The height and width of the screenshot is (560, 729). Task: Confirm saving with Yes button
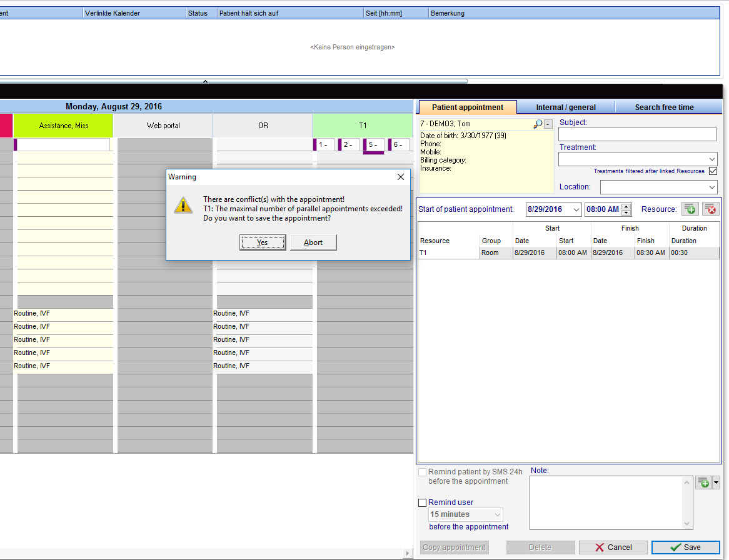263,242
